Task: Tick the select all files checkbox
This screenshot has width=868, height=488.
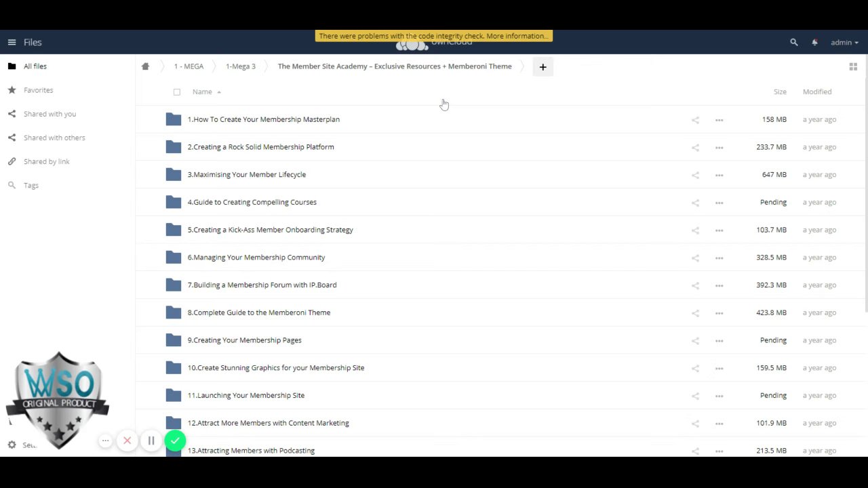Action: (x=177, y=91)
